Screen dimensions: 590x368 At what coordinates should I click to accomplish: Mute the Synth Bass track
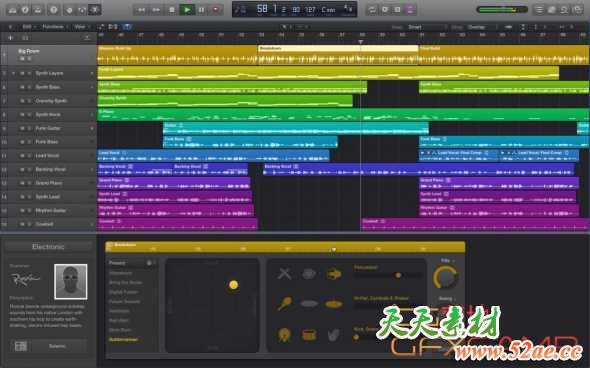click(22, 87)
